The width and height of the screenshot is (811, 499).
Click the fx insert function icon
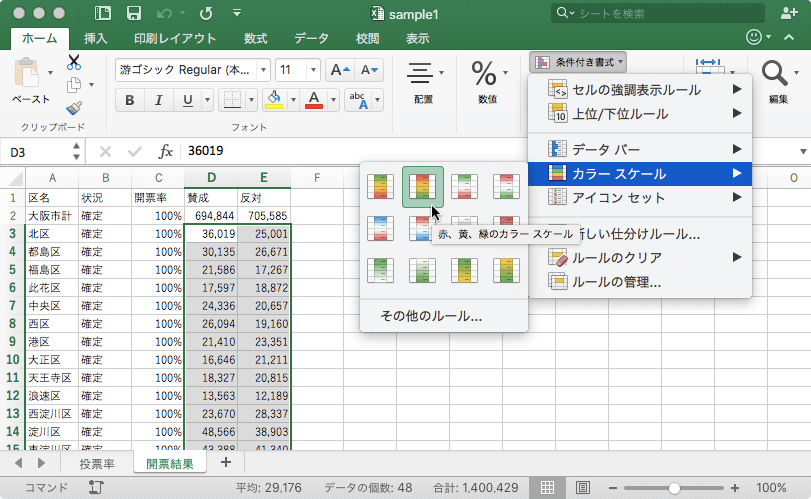click(166, 152)
